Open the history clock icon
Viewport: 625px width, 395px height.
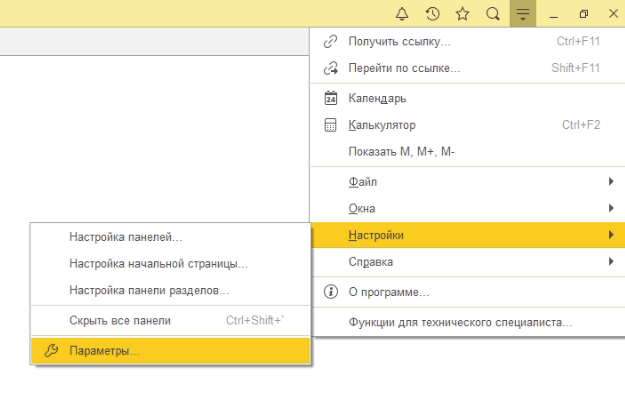432,14
